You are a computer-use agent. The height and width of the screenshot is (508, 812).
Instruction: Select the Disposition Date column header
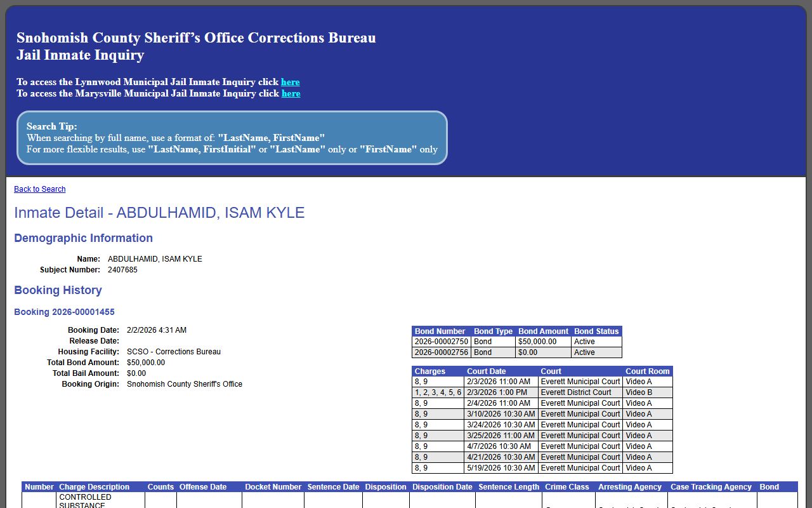click(442, 487)
